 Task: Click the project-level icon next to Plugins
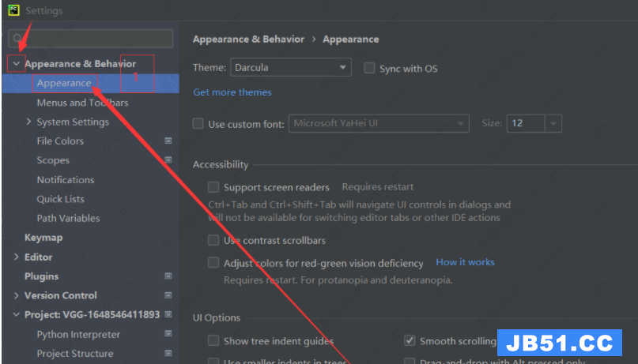pyautogui.click(x=168, y=276)
